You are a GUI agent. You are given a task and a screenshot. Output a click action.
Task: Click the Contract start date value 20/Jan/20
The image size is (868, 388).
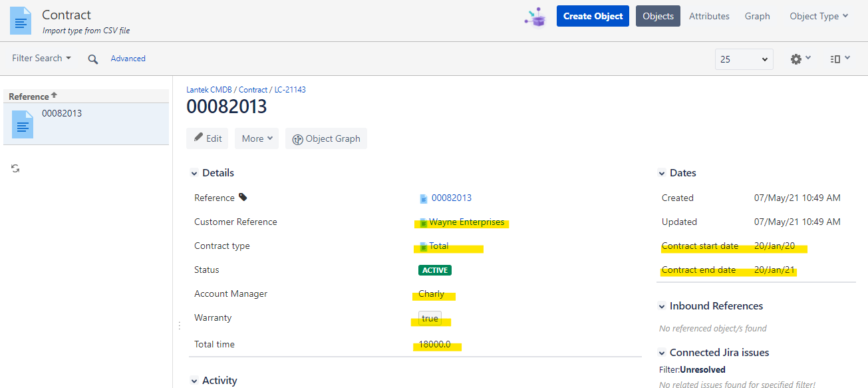tap(774, 246)
